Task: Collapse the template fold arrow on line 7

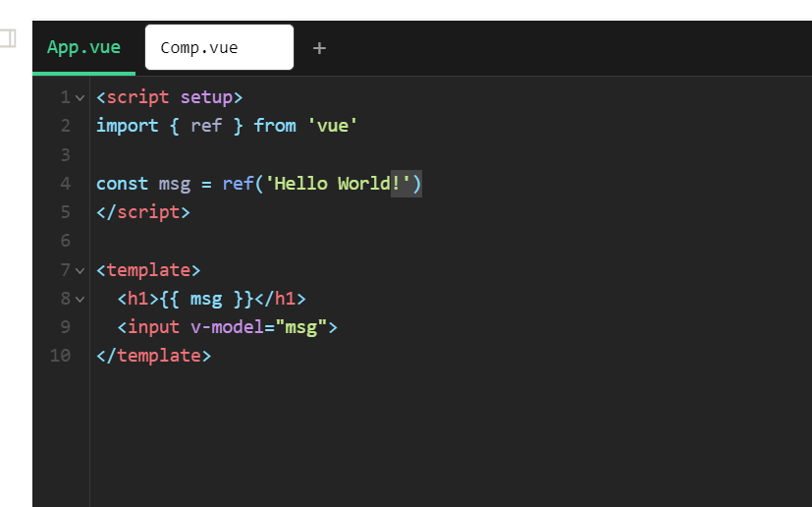Action: pyautogui.click(x=80, y=270)
